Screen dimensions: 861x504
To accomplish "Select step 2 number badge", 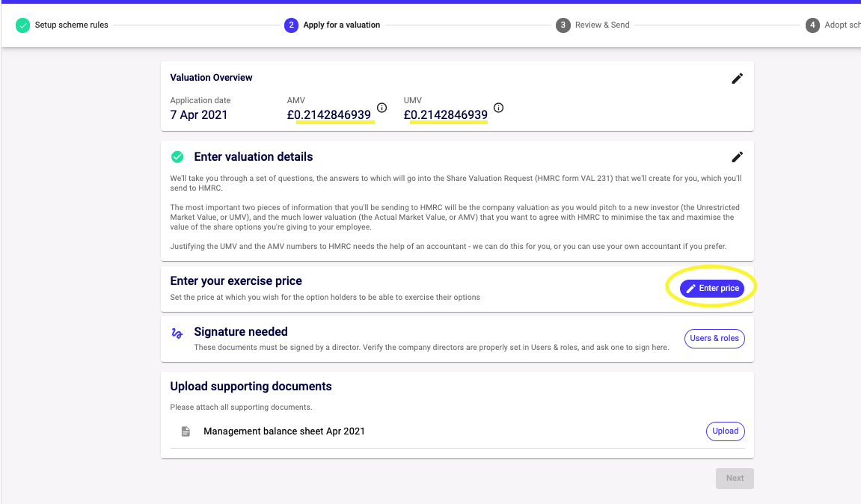I will pos(291,25).
